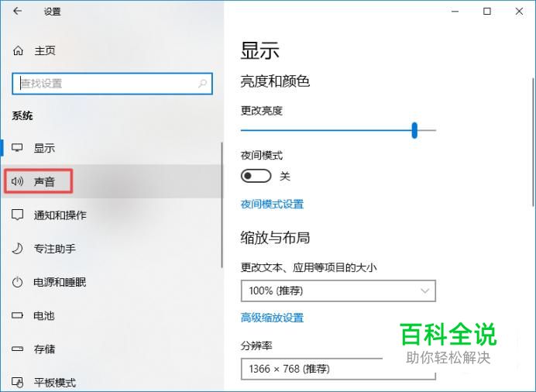Screen dimensions: 536x392
Task: Go back with the arrow icon
Action: point(18,12)
